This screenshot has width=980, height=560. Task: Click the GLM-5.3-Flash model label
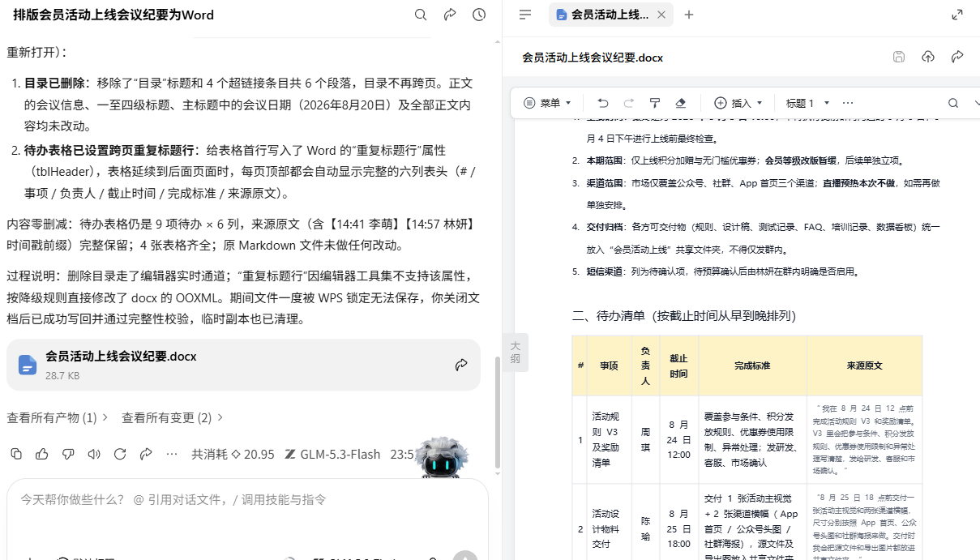333,454
